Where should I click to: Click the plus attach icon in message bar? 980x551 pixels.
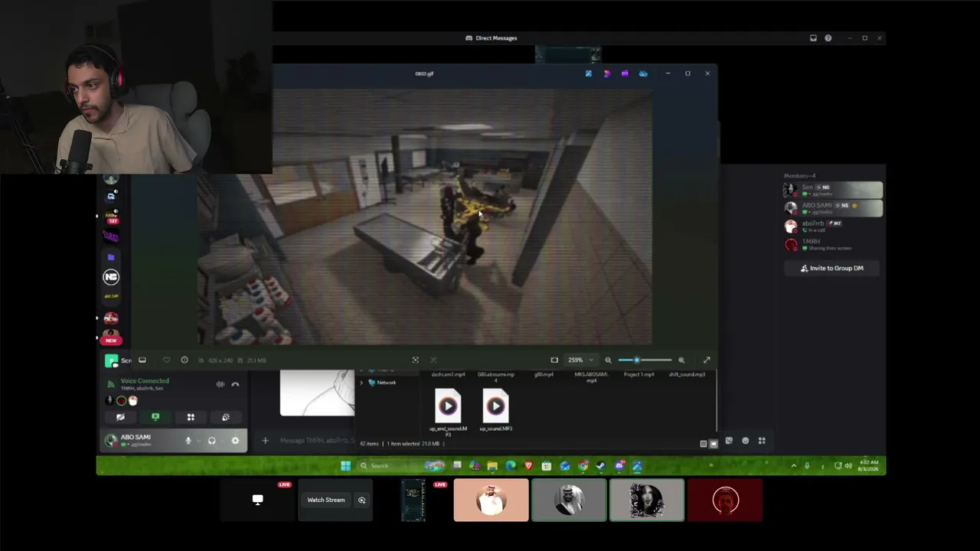pos(265,440)
